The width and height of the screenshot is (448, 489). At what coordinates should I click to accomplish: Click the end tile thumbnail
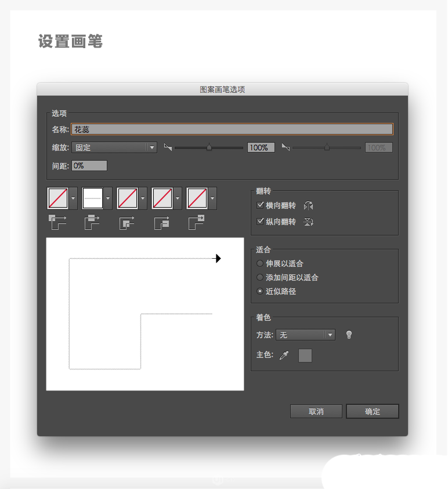197,198
